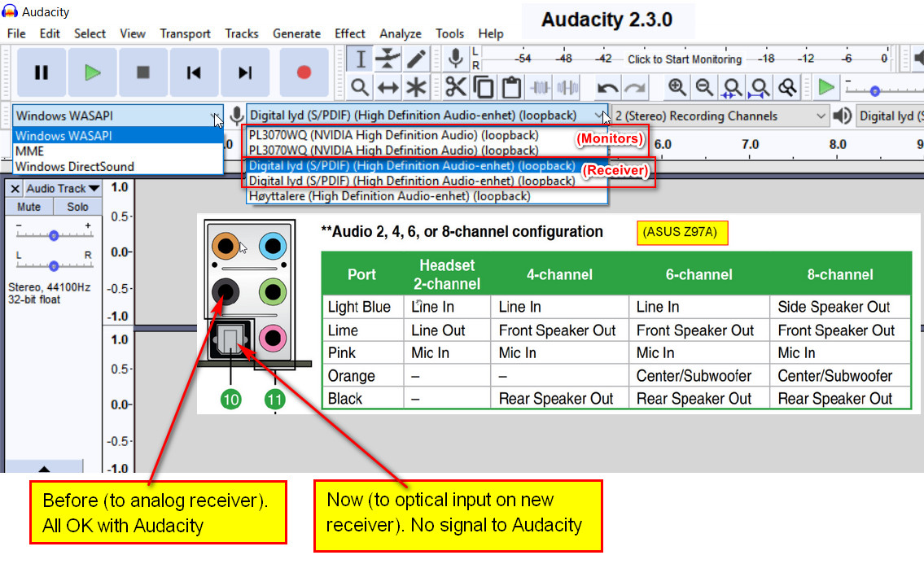
Task: Click 8.0 on the timeline ruler
Action: [838, 144]
